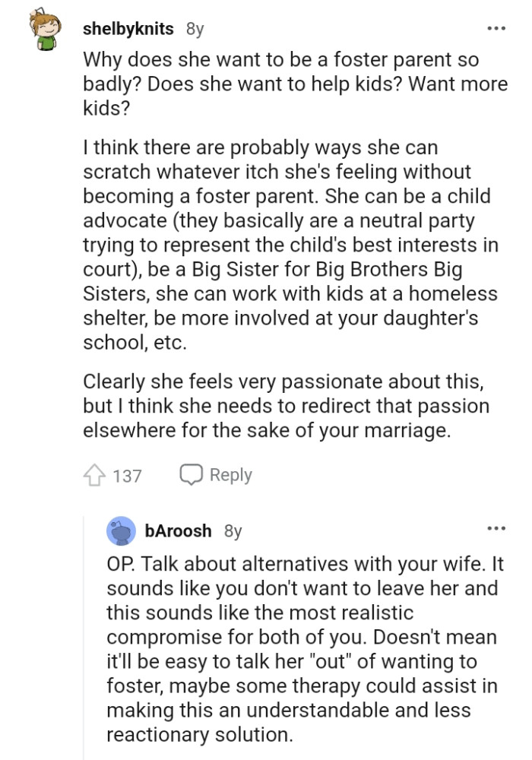Open the overflow menu on bAroosh's comment
Image resolution: width=532 pixels, height=760 pixels.
497,529
